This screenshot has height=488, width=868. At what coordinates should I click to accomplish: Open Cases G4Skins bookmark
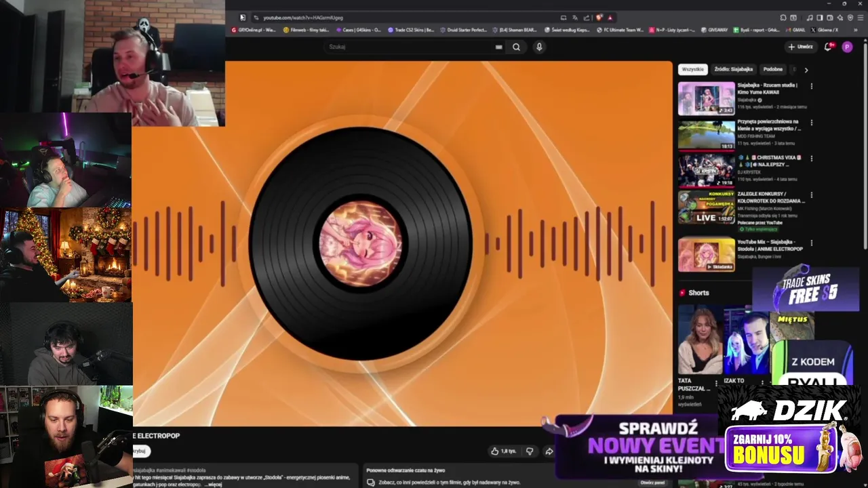359,30
